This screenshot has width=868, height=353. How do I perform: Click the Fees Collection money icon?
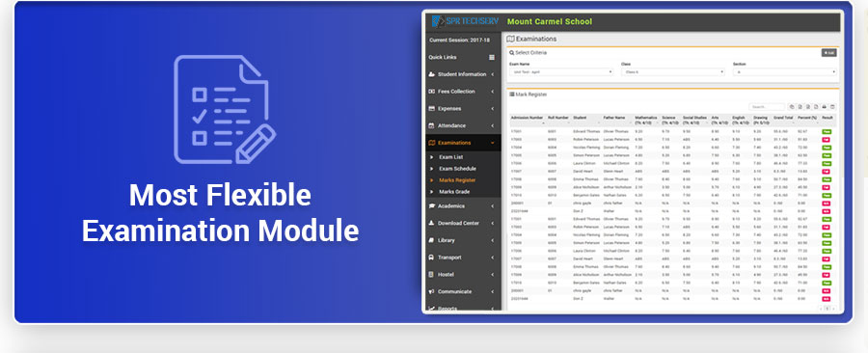(x=432, y=92)
